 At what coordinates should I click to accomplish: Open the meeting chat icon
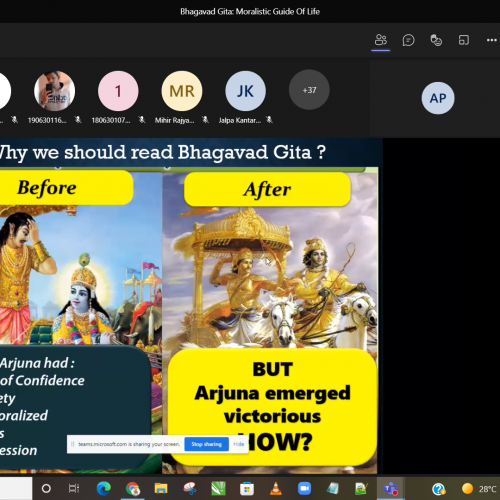pyautogui.click(x=408, y=40)
